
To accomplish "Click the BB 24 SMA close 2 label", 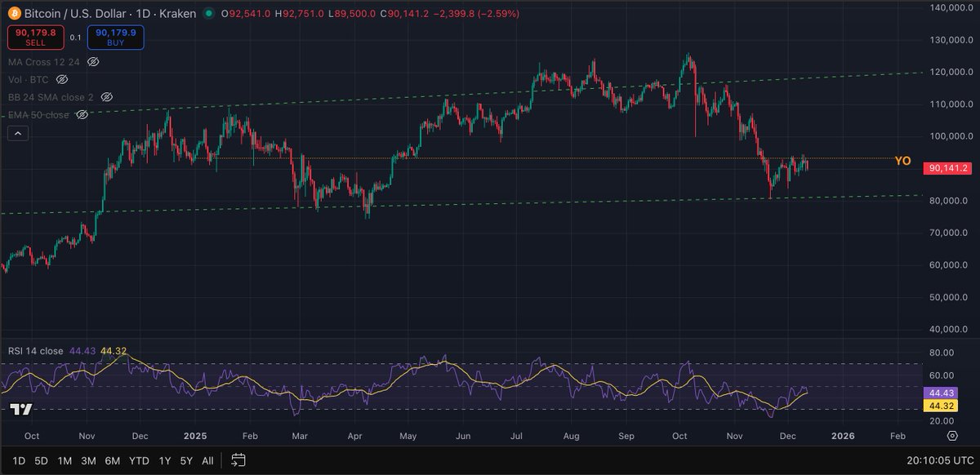I will pyautogui.click(x=49, y=97).
